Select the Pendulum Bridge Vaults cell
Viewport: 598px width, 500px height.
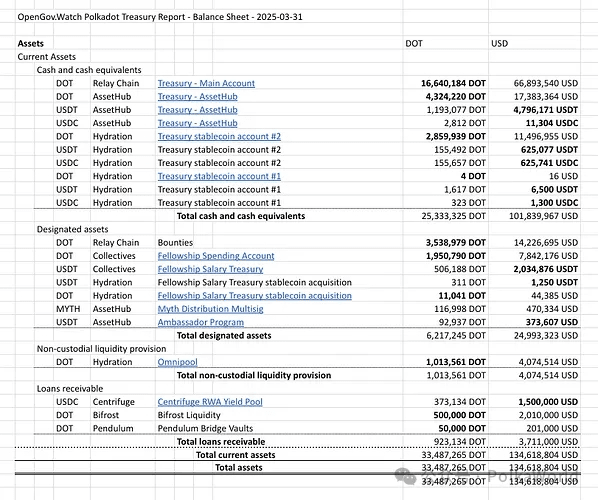pyautogui.click(x=205, y=428)
